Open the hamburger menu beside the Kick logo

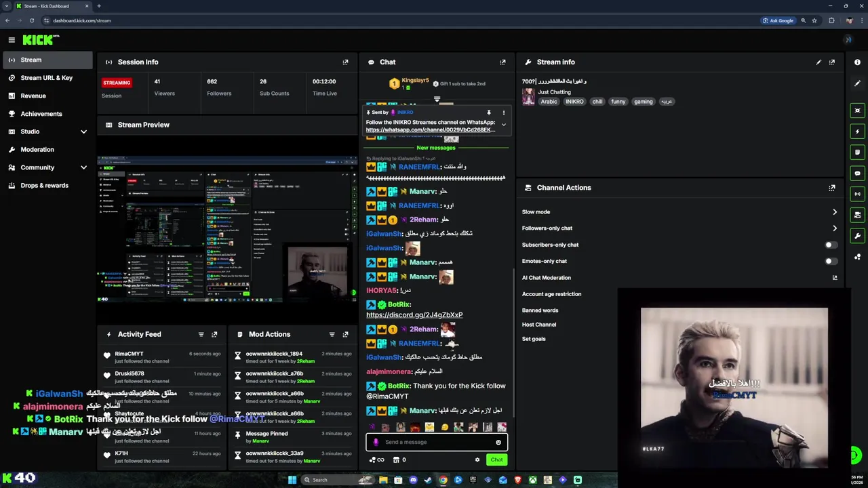(x=12, y=40)
